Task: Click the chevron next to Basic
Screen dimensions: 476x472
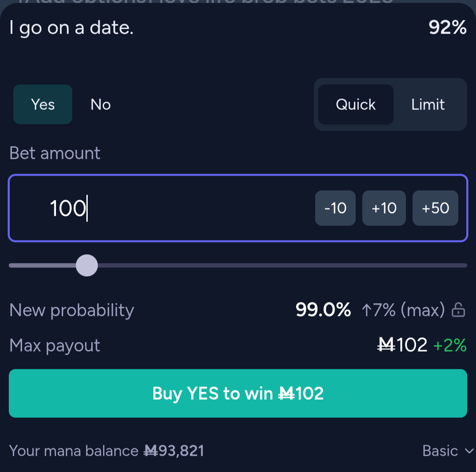Action: tap(469, 451)
